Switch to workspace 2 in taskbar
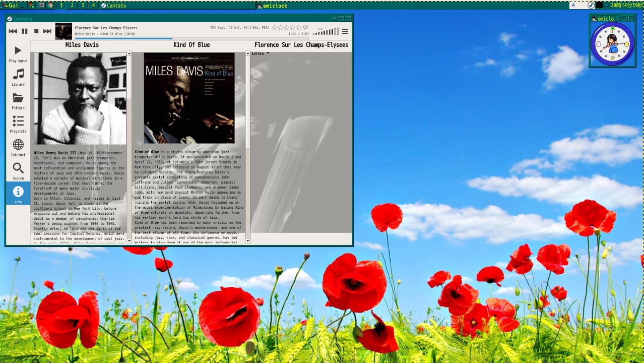The height and width of the screenshot is (363, 644). [x=72, y=6]
